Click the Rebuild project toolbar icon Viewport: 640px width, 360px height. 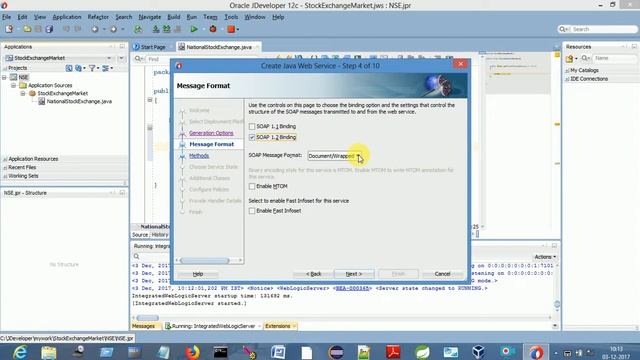[167, 29]
